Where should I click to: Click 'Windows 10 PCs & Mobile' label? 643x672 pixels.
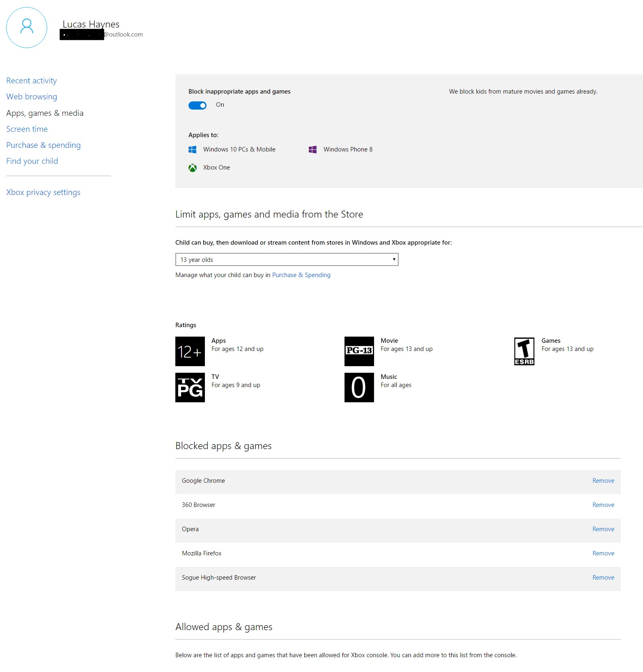click(239, 149)
